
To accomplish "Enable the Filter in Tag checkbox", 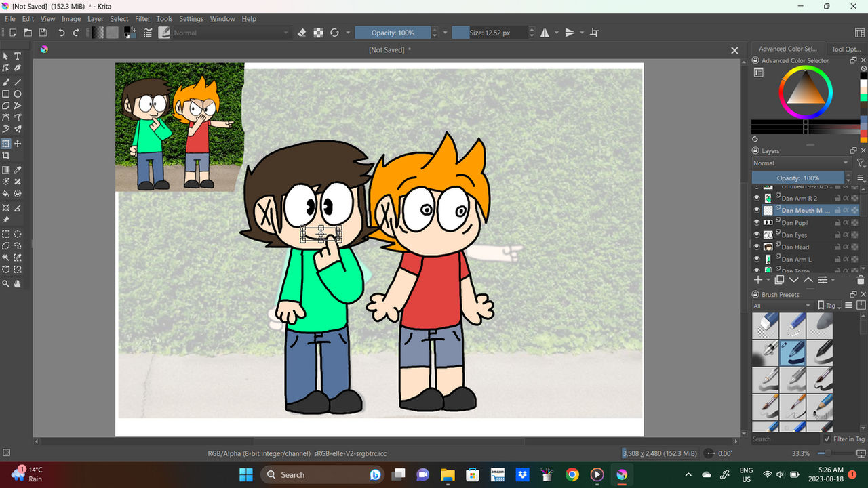I will click(827, 439).
